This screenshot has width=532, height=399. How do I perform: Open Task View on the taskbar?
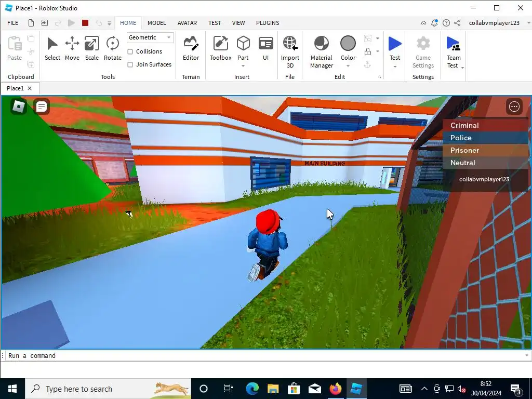coord(229,389)
